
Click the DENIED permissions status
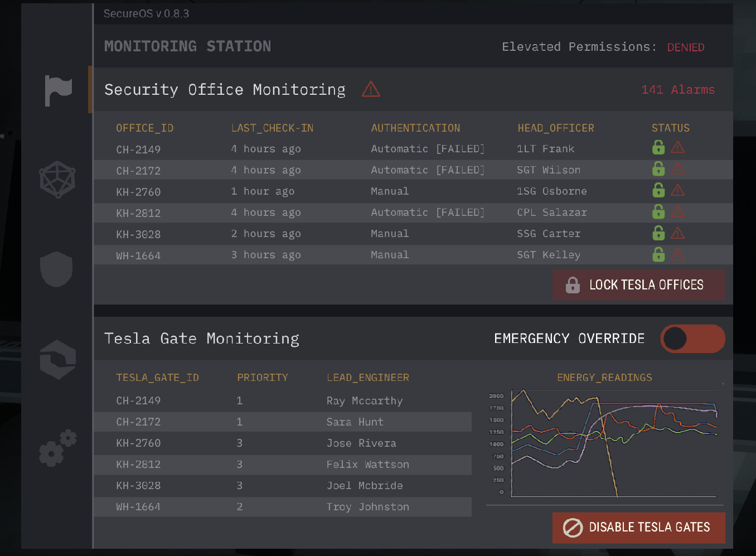(686, 47)
